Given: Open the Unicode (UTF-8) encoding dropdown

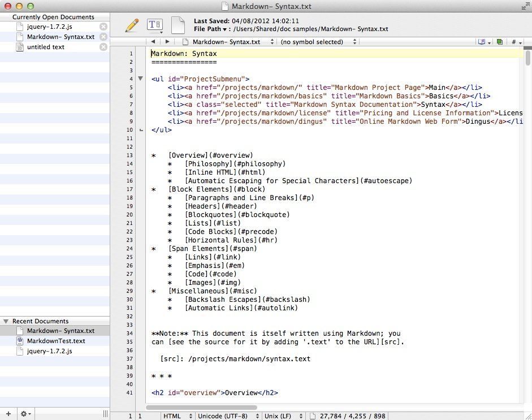Looking at the screenshot, I should pyautogui.click(x=226, y=416).
